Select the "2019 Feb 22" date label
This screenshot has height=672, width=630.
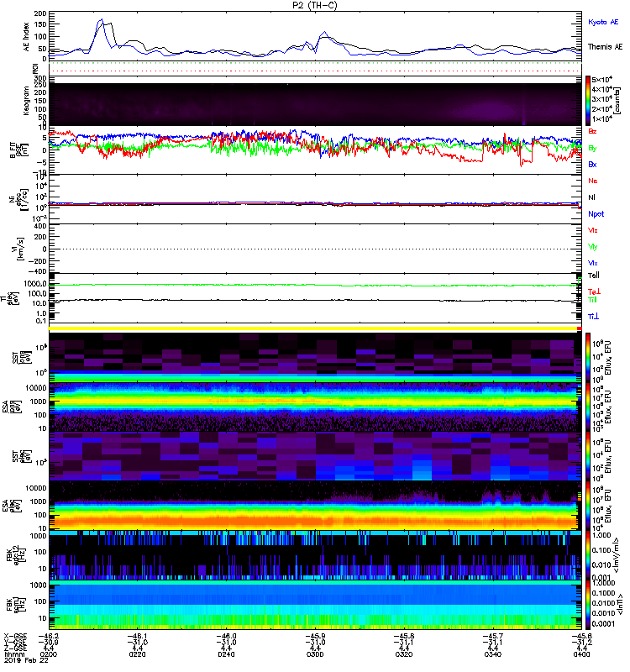click(27, 660)
